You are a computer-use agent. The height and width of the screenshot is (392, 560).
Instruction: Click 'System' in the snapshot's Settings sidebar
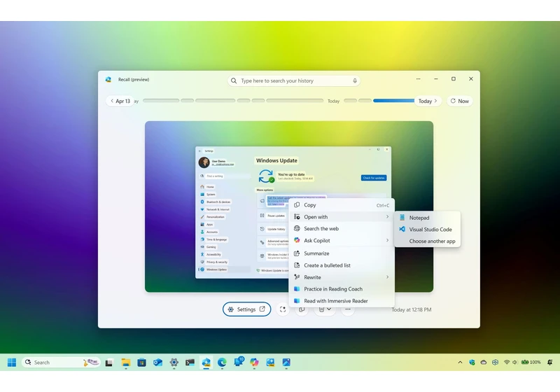click(211, 194)
